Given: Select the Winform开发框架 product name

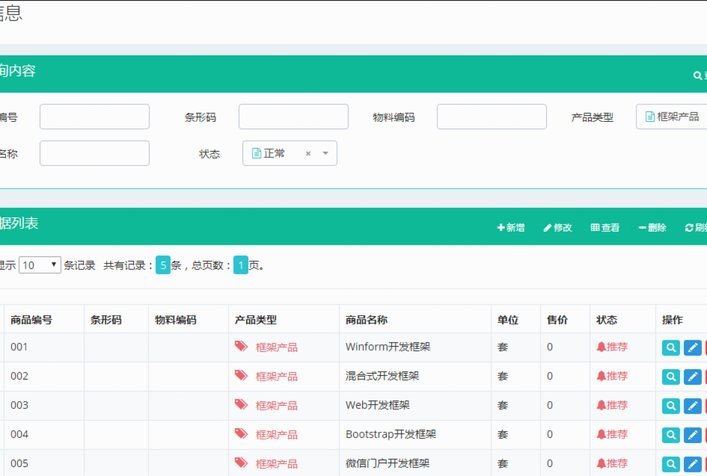Looking at the screenshot, I should click(x=388, y=347).
